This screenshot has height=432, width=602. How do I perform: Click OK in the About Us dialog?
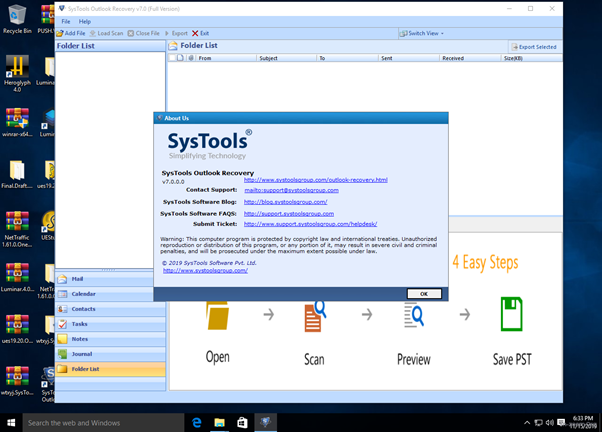point(424,294)
